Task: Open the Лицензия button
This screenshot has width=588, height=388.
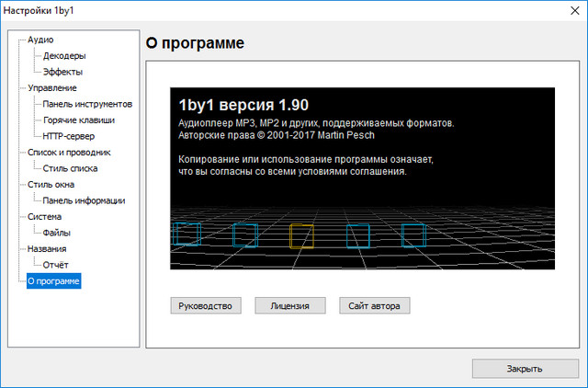Action: [290, 306]
